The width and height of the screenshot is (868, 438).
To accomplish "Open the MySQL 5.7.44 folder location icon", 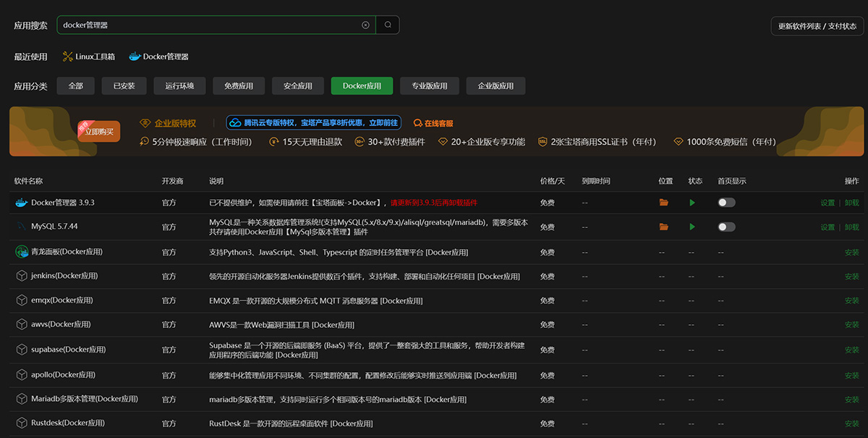I will (x=663, y=227).
